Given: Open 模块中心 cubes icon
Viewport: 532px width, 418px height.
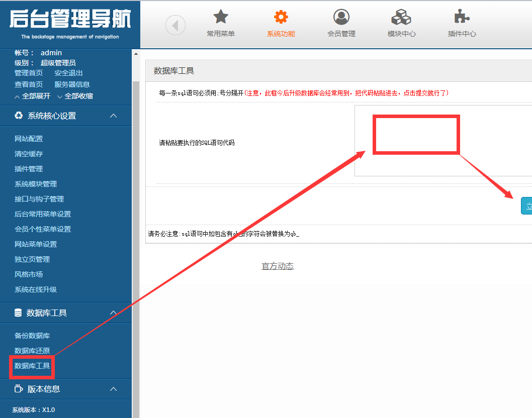Looking at the screenshot, I should 401,17.
